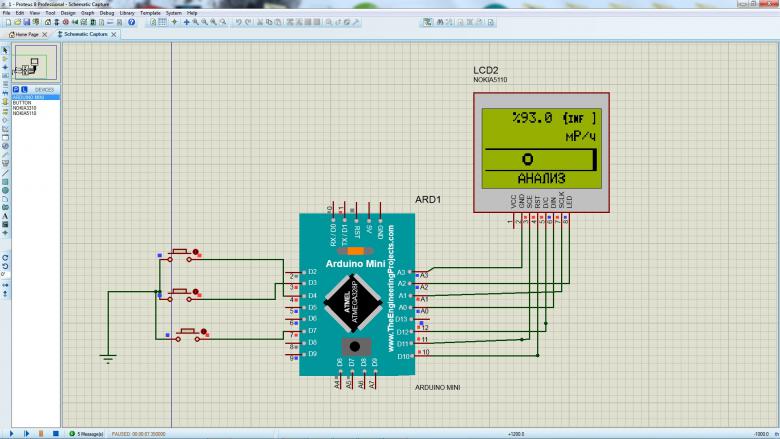780x439 pixels.
Task: Click the Redo arrow toolbar icon
Action: pos(247,22)
